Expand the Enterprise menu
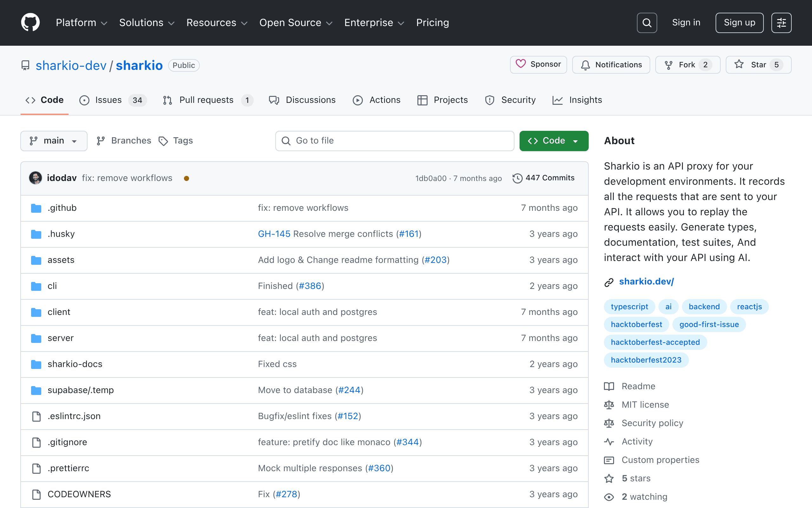This screenshot has height=508, width=812. pos(375,23)
